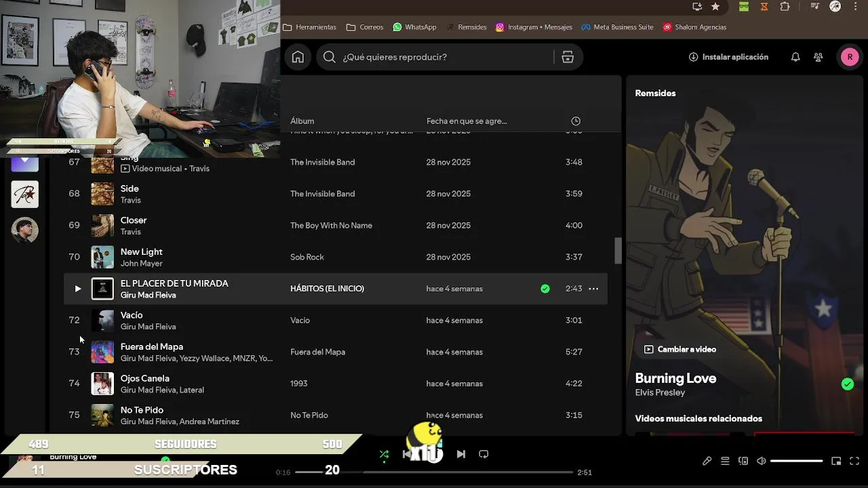Open Elvis Presley artist link
Viewport: 868px width, 488px height.
[x=660, y=392]
